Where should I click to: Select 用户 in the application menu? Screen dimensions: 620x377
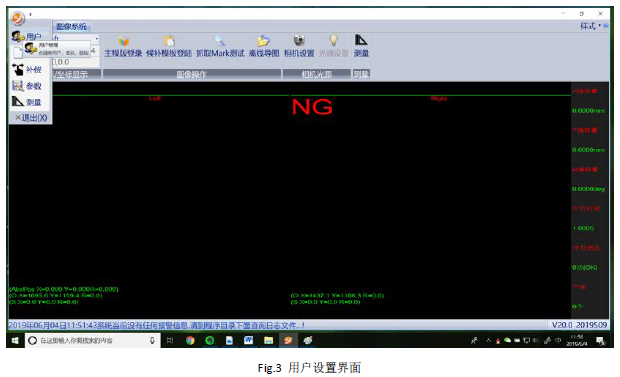tap(26, 36)
